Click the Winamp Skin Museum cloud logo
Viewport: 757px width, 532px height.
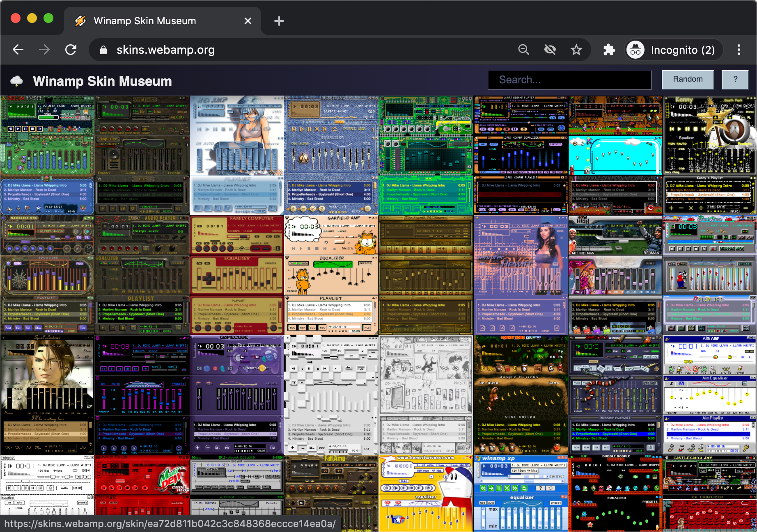16,81
